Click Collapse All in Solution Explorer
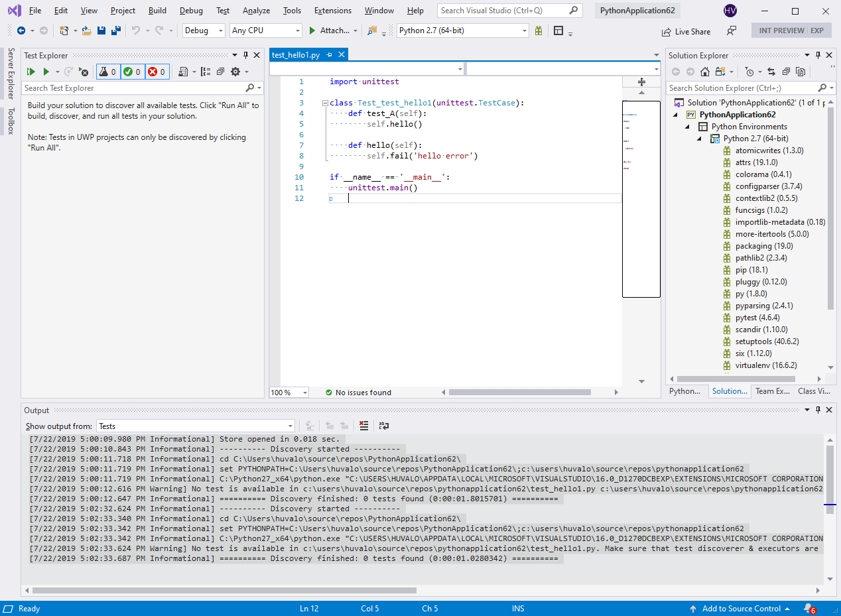The width and height of the screenshot is (841, 616). click(x=786, y=72)
